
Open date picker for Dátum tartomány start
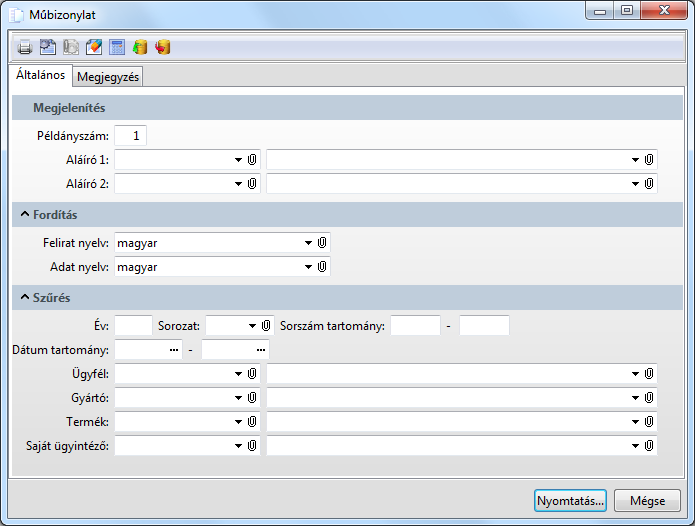[x=174, y=350]
